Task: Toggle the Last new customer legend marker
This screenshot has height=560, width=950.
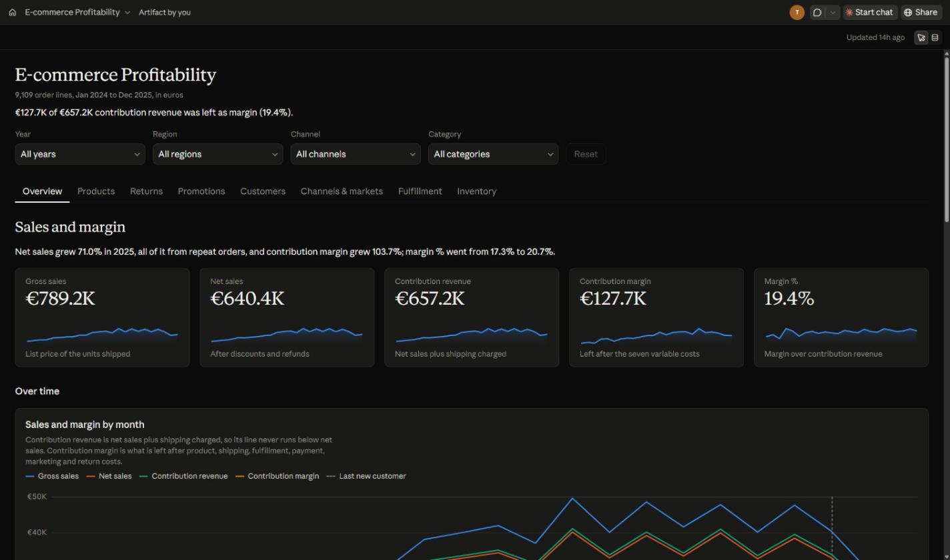Action: (366, 476)
